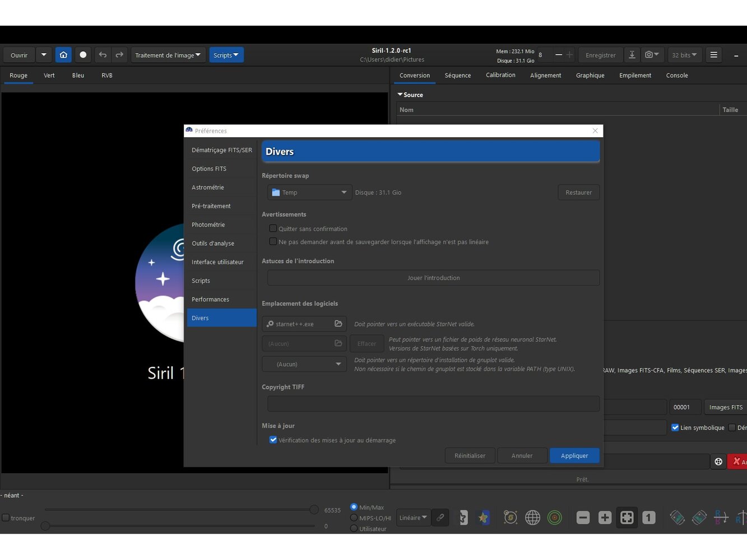Click the zoom 1:1 icon
The height and width of the screenshot is (560, 747).
[649, 517]
